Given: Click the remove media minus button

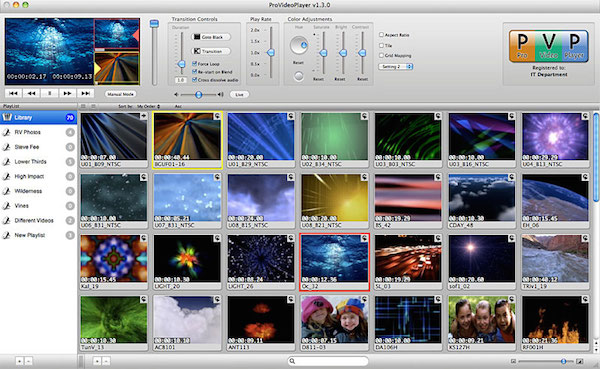Looking at the screenshot, I should (106, 361).
